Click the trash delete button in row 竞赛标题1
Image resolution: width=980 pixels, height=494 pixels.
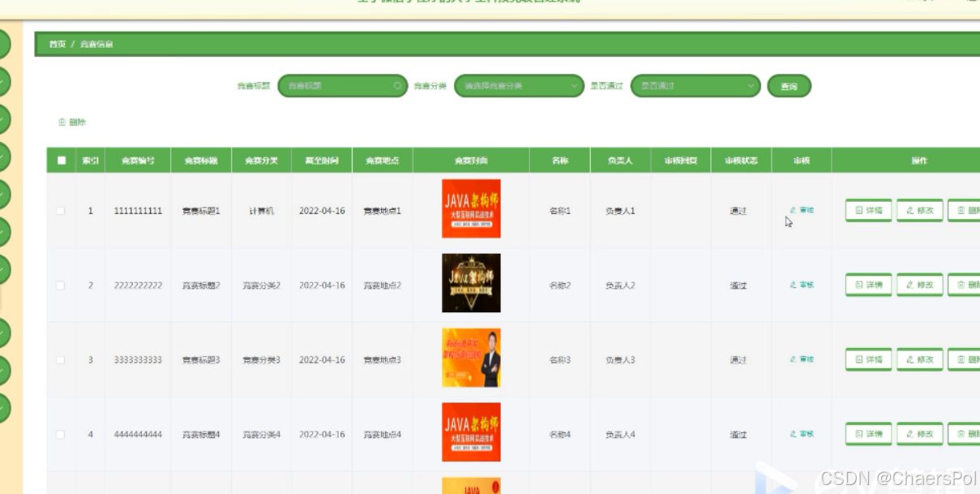pos(964,210)
